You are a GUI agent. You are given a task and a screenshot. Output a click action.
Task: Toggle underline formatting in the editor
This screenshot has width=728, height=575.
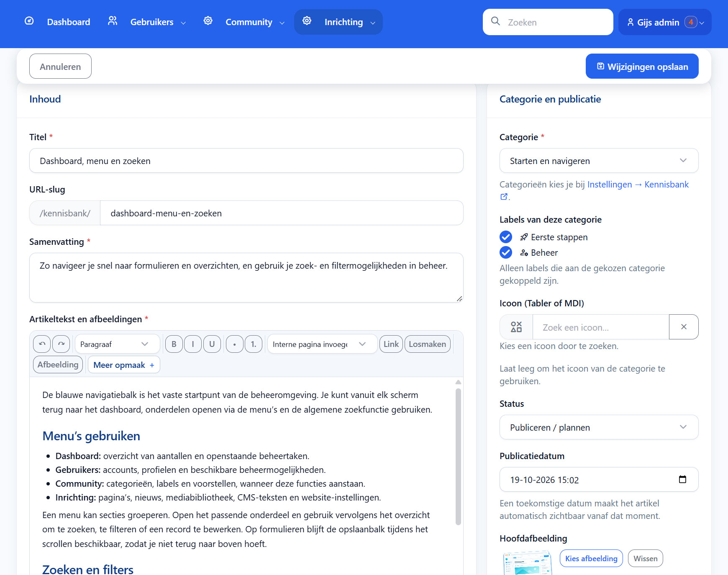212,344
